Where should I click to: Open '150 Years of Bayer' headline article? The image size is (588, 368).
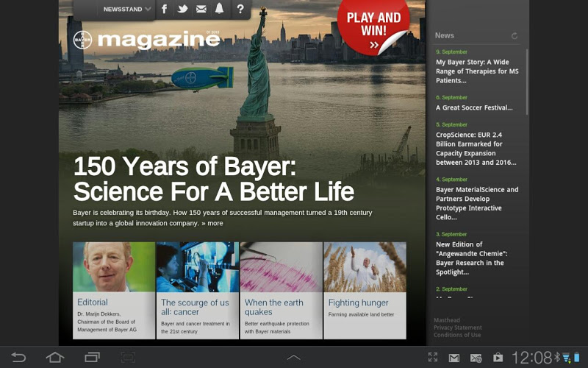click(214, 179)
